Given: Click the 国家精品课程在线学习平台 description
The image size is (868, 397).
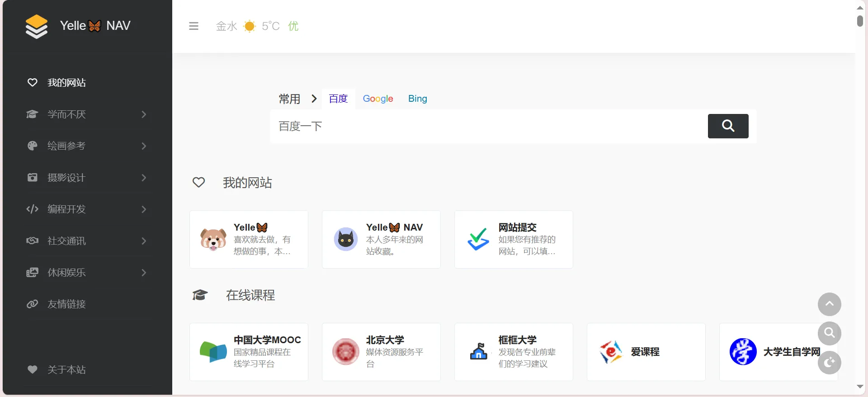Looking at the screenshot, I should click(262, 358).
